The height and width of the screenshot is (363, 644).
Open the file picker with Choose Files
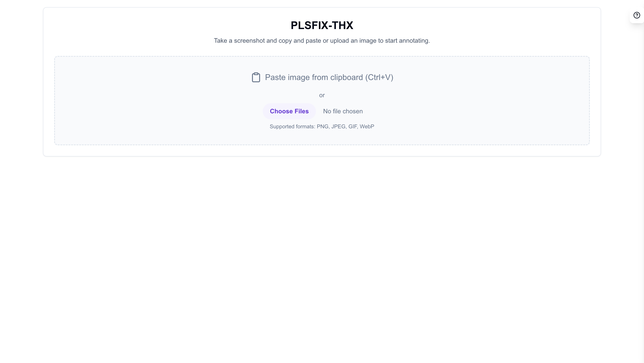point(289,111)
